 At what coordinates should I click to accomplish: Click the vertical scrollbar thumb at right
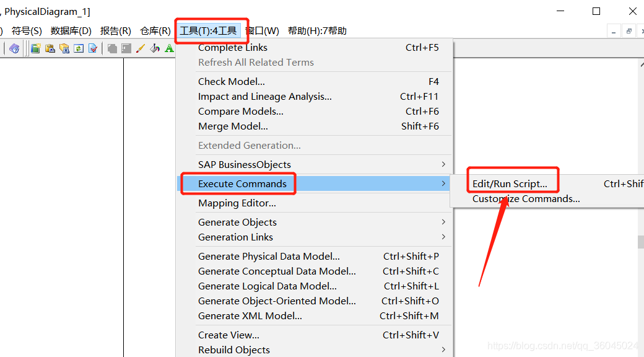tap(641, 242)
